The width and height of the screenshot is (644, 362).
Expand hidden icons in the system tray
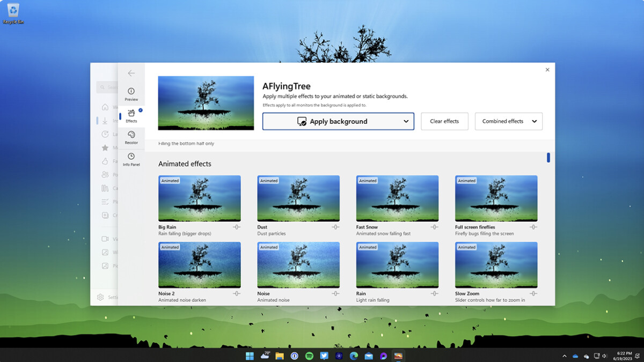(564, 356)
